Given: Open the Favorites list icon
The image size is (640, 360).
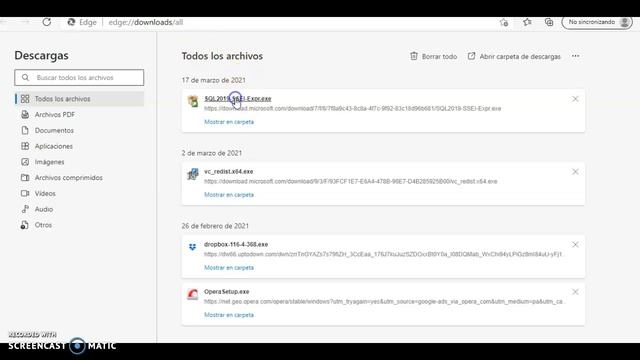Looking at the screenshot, I should (527, 22).
